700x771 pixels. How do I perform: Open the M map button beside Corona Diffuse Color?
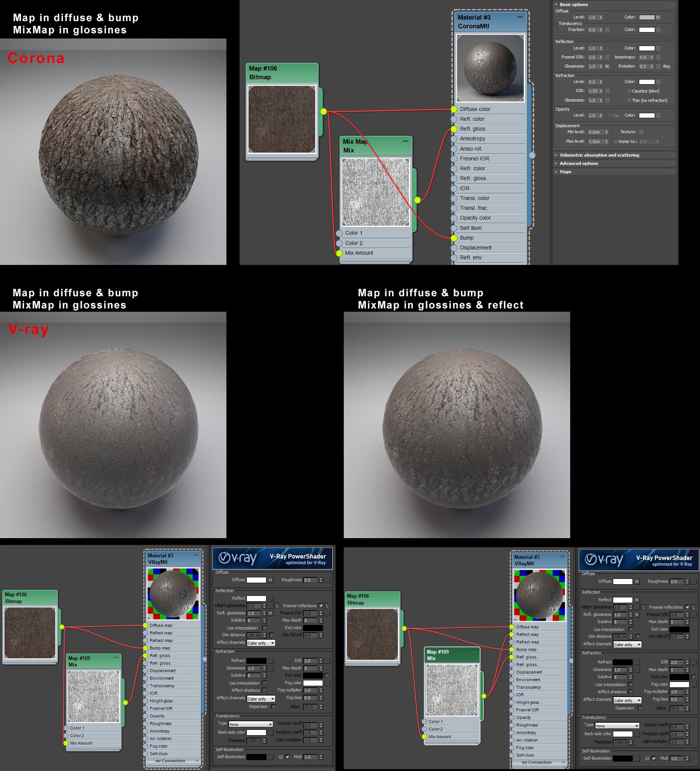pyautogui.click(x=658, y=18)
